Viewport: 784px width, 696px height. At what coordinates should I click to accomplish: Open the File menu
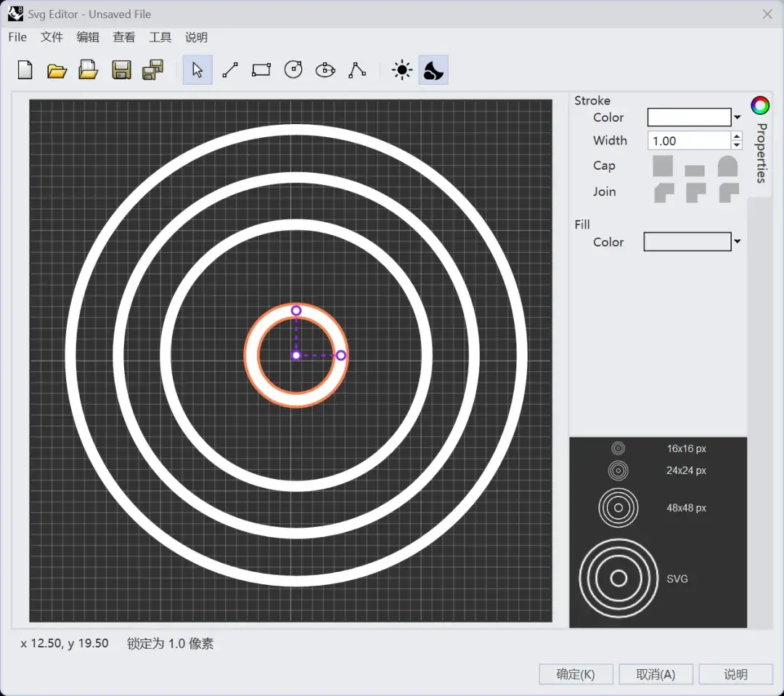pos(17,37)
